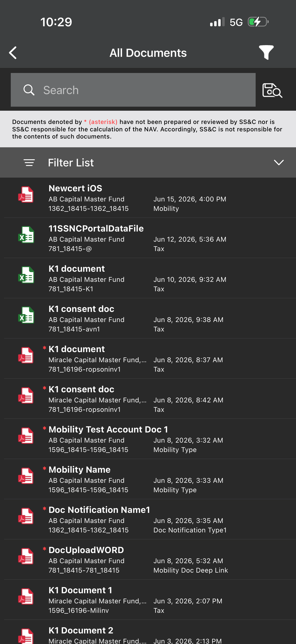Open Mobility Test Account Doc 1
This screenshot has height=644, width=296.
148,439
